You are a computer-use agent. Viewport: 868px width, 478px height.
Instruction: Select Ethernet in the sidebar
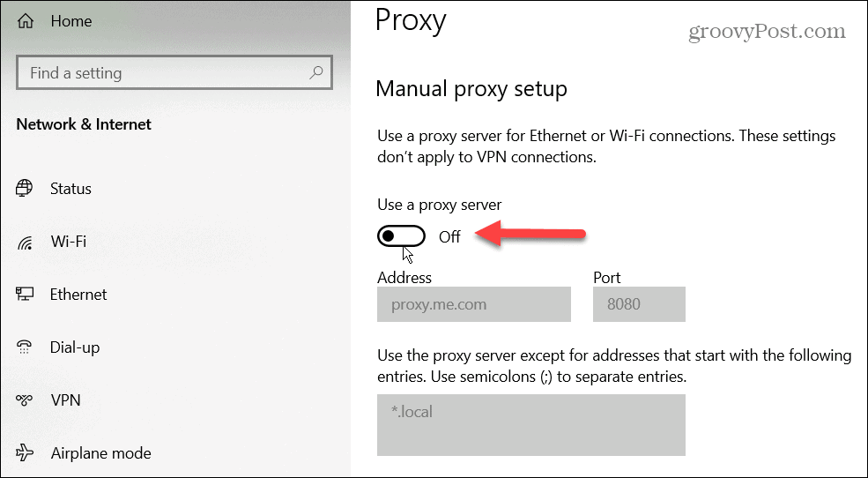point(78,294)
